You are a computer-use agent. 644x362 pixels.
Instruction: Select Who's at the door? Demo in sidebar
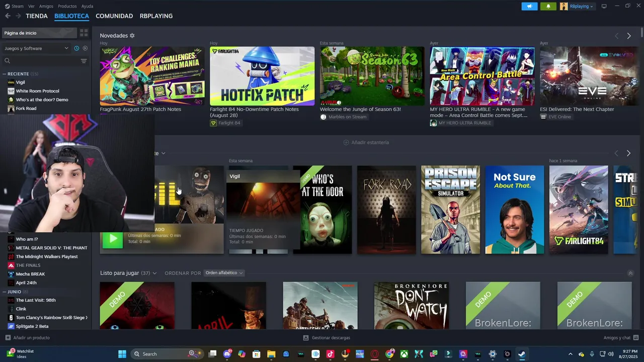coord(42,100)
